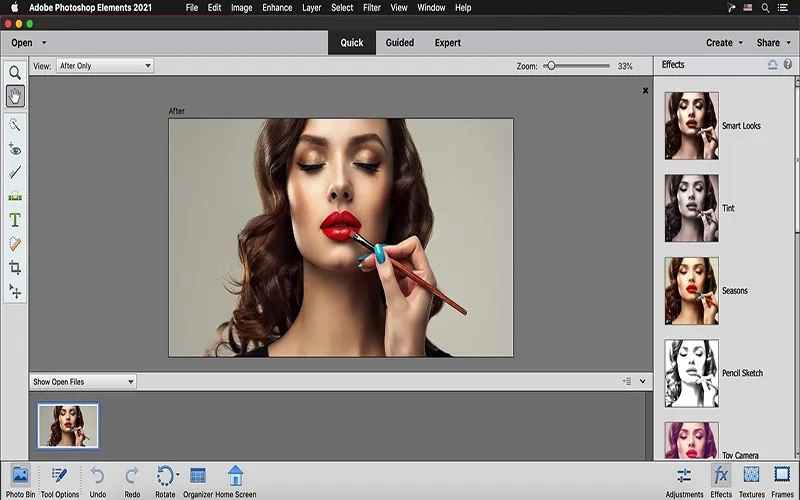Viewport: 800px width, 500px height.
Task: Apply the Pencil Sketch effect thumbnail
Action: pos(691,373)
